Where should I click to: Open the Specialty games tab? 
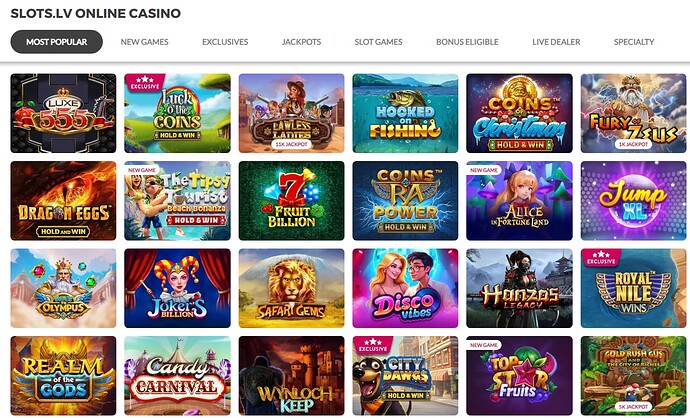[634, 42]
